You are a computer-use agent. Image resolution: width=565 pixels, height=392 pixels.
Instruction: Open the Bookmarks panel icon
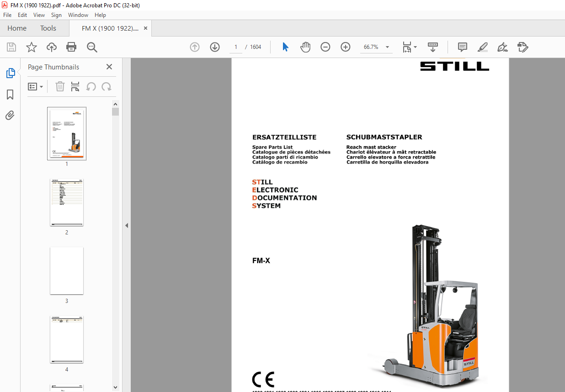(x=10, y=95)
